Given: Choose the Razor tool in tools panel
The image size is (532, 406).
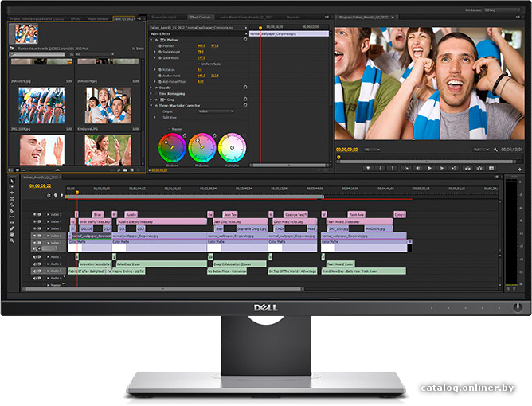Looking at the screenshot, I should 11,211.
